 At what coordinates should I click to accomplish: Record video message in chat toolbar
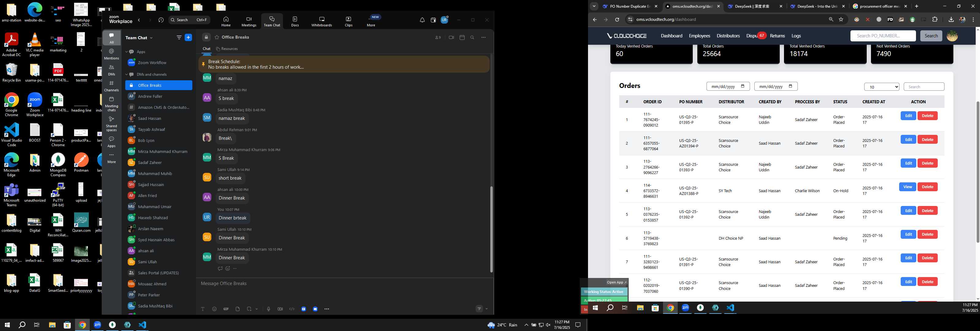click(280, 309)
